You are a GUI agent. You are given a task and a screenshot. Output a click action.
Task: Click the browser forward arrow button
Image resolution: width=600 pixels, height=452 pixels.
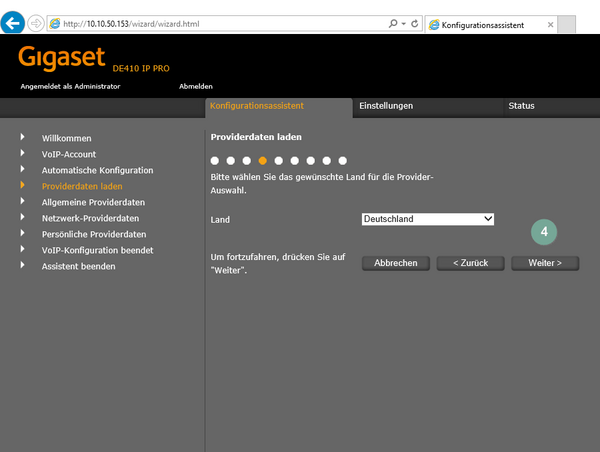pyautogui.click(x=37, y=23)
